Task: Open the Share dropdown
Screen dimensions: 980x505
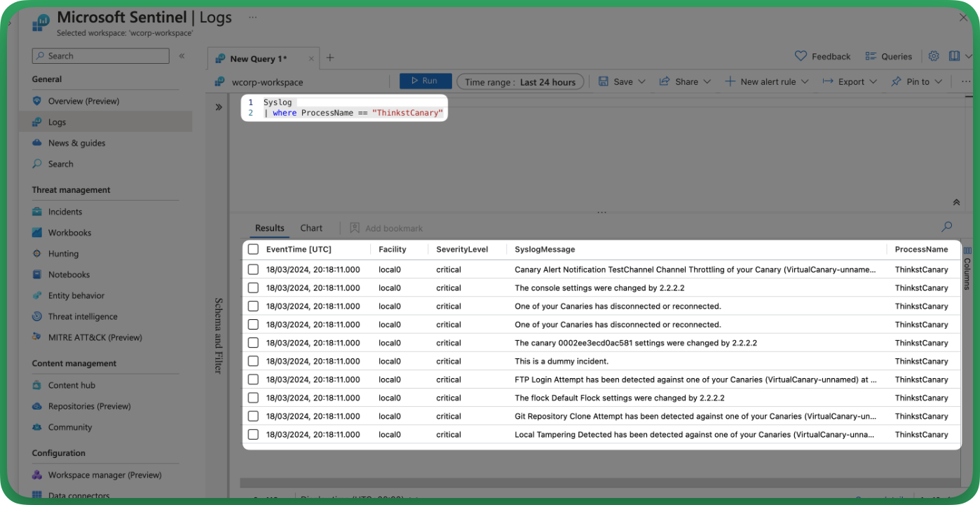Action: click(x=685, y=82)
